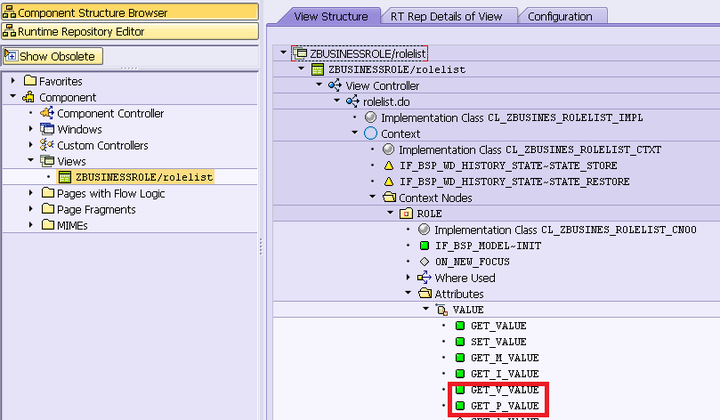The height and width of the screenshot is (420, 720).
Task: Select the ON_NEW_FOCUS entry
Action: pyautogui.click(x=475, y=262)
